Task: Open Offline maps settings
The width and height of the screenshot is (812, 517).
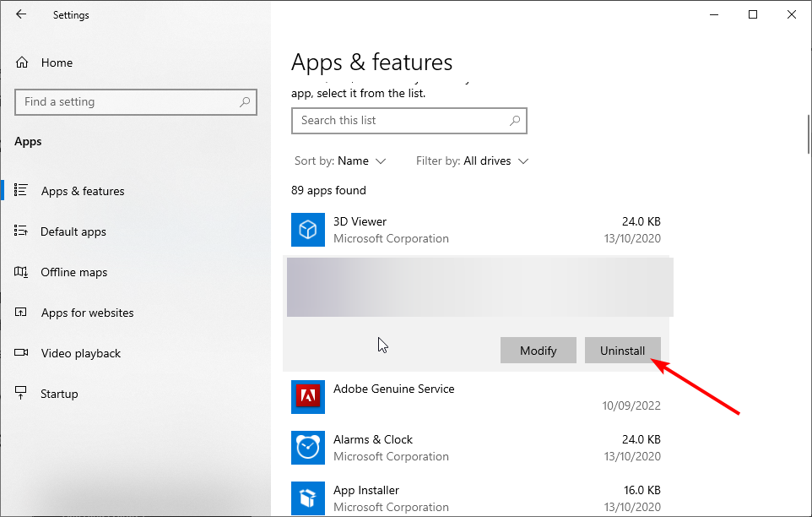Action: [x=74, y=272]
